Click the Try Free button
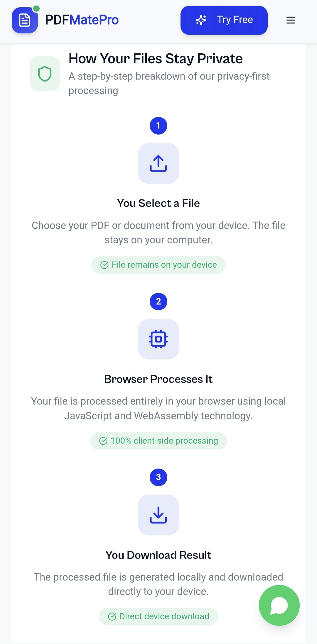 224,20
